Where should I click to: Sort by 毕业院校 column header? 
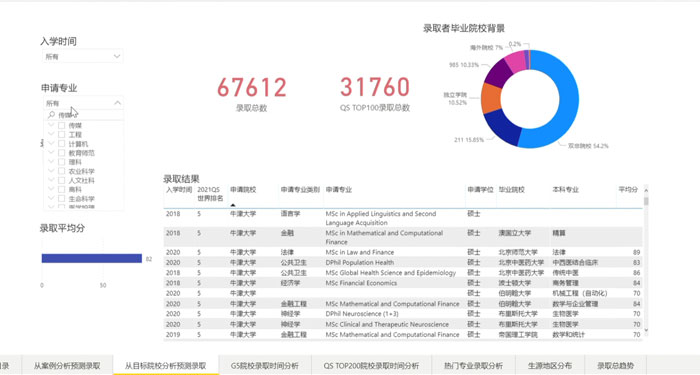tap(512, 190)
